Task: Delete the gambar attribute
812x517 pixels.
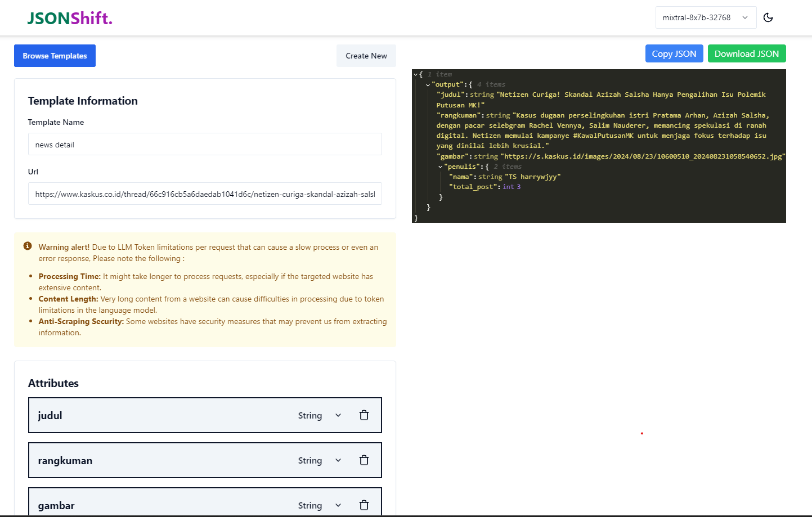Action: [364, 505]
